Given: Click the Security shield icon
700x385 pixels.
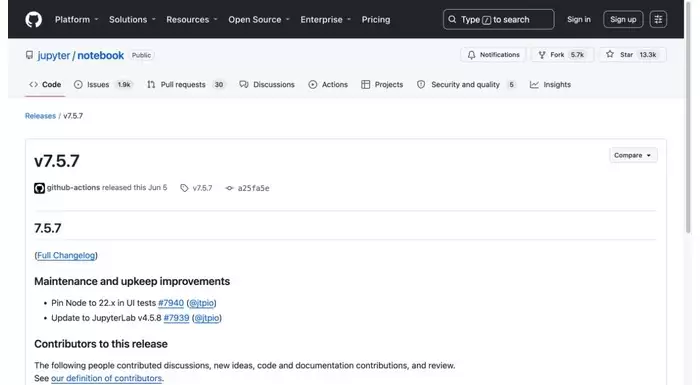Looking at the screenshot, I should coord(421,84).
